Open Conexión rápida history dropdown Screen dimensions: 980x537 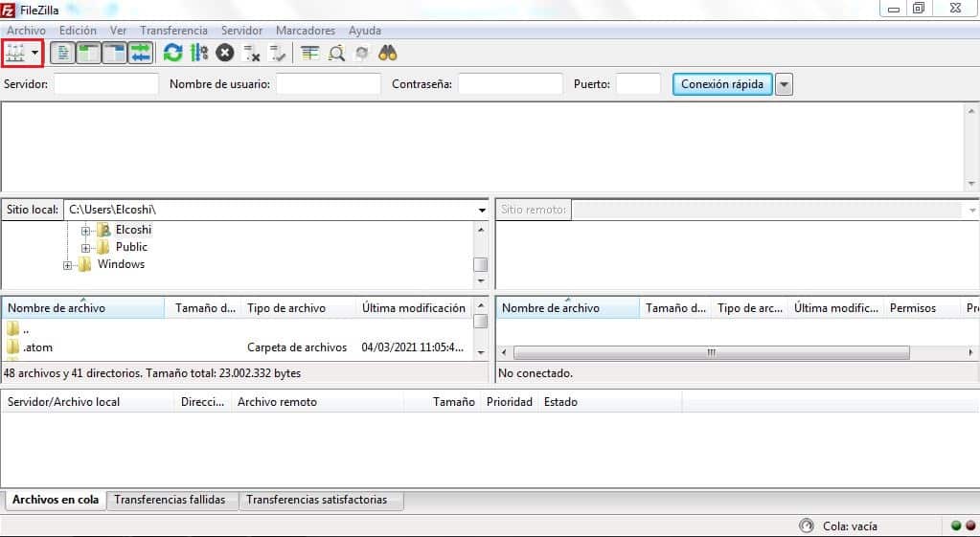click(784, 84)
